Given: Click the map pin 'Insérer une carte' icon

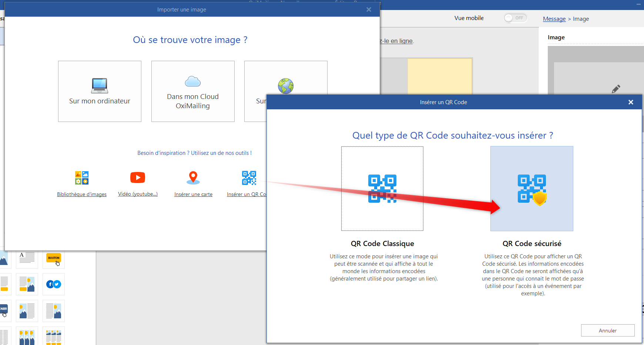Looking at the screenshot, I should [193, 178].
